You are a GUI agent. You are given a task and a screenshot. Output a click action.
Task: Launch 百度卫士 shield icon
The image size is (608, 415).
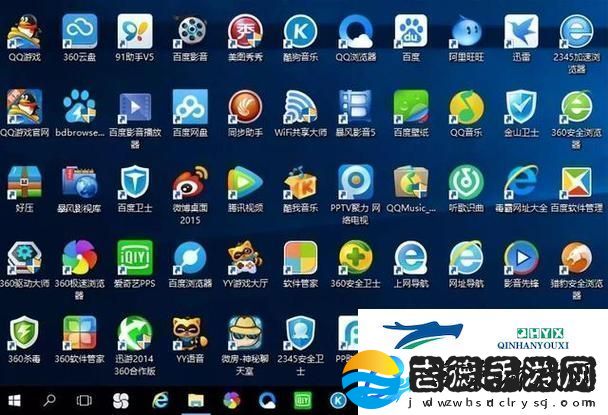point(135,182)
